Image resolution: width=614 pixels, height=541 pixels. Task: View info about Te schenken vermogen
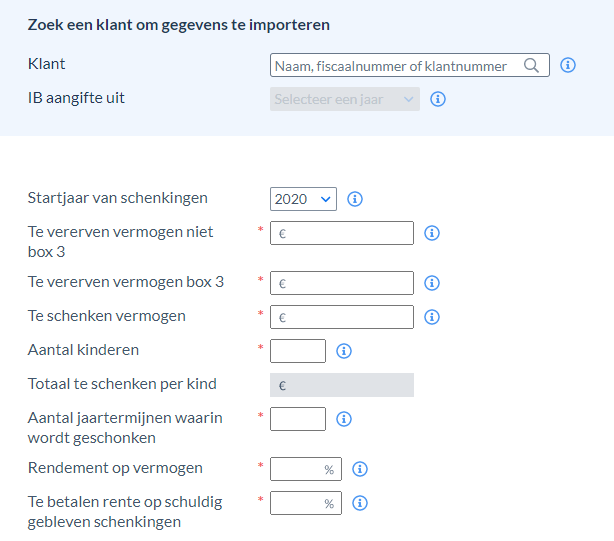432,317
